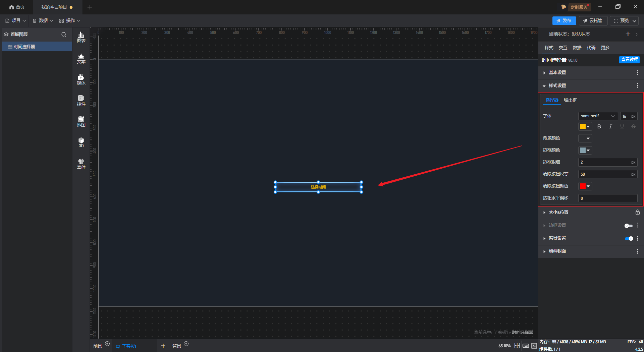Screen dimensions: 644x352
Task: Open the 套件 kit components panel
Action: point(81,164)
